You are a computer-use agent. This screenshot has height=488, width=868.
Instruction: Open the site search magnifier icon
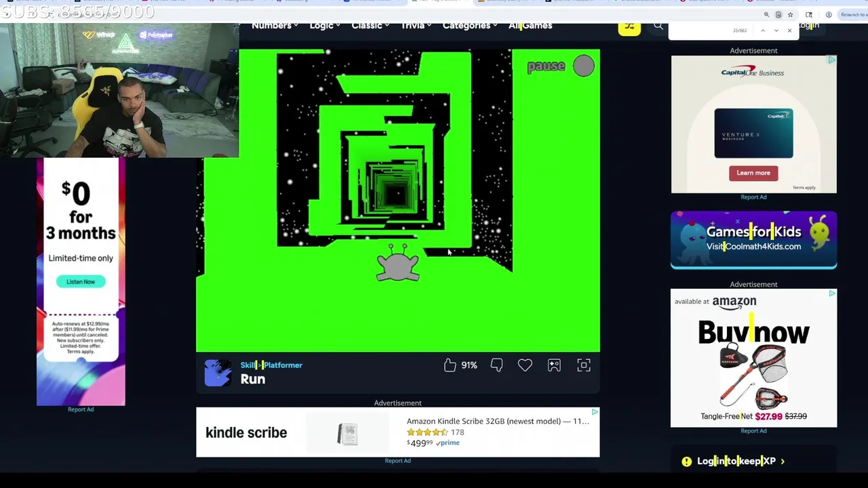coord(658,26)
